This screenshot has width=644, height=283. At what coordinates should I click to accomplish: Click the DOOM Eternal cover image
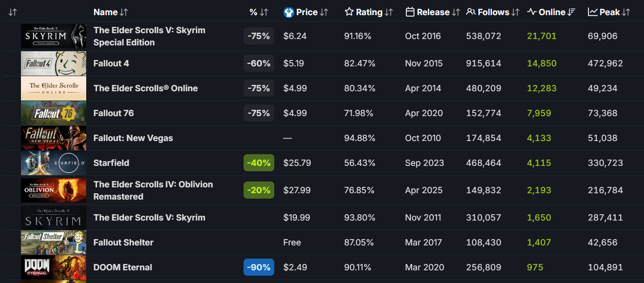[54, 267]
